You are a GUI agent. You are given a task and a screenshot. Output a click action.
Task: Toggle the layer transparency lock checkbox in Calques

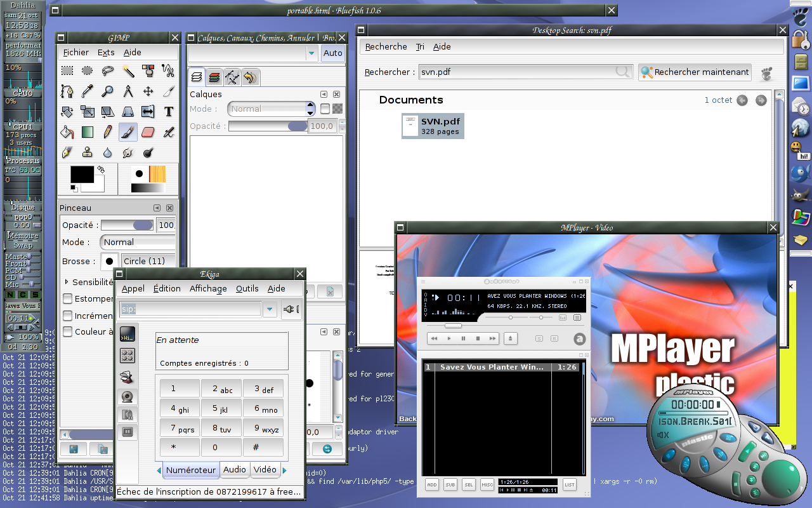coord(325,109)
